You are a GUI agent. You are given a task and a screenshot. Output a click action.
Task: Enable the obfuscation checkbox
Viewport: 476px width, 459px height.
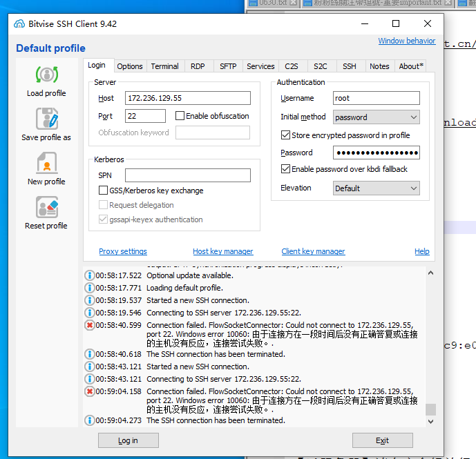180,116
